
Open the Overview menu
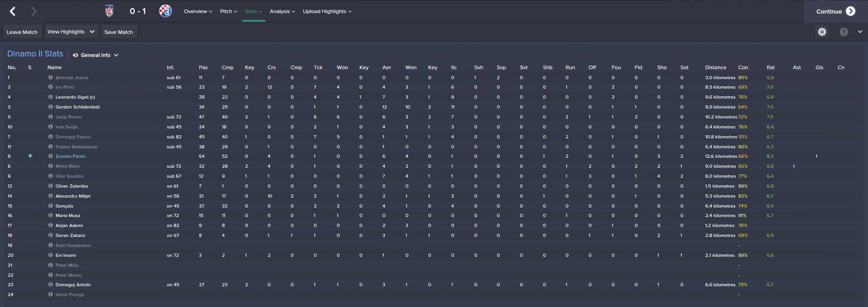click(198, 11)
